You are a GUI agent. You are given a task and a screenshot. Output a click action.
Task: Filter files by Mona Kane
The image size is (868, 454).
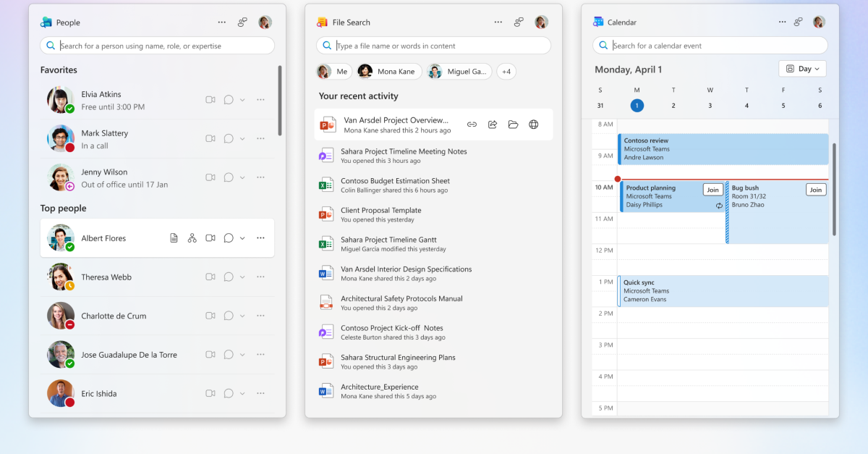pos(386,72)
